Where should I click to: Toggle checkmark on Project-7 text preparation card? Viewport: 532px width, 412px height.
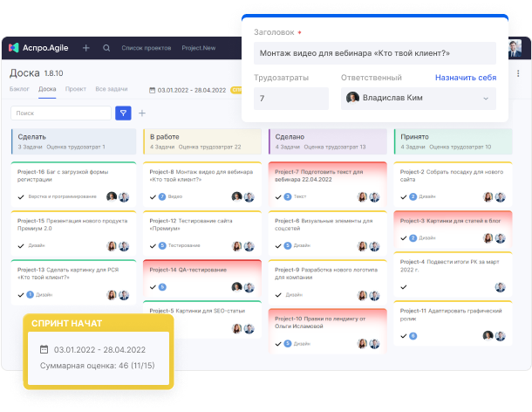[x=278, y=197]
